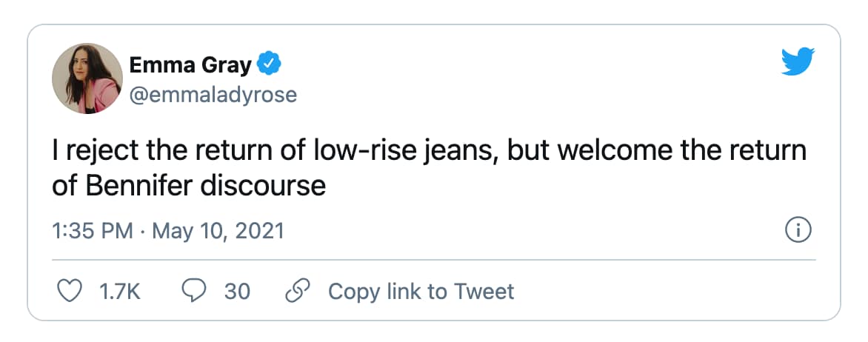The width and height of the screenshot is (868, 342).
Task: Open the tweet info circle icon
Action: click(798, 231)
